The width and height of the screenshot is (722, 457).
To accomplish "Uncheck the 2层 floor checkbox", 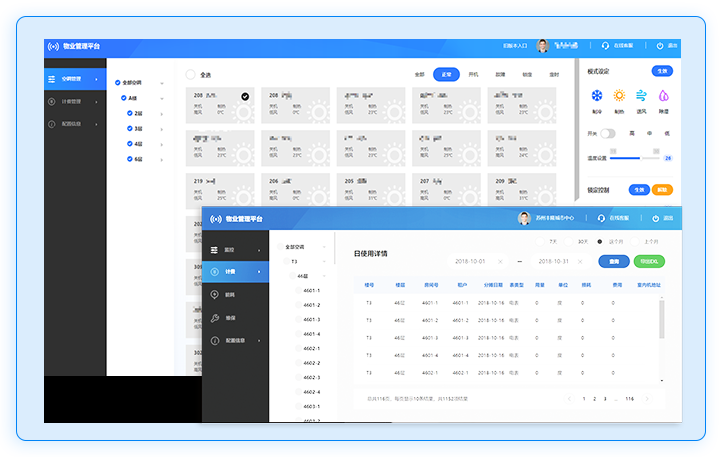I will coord(130,113).
